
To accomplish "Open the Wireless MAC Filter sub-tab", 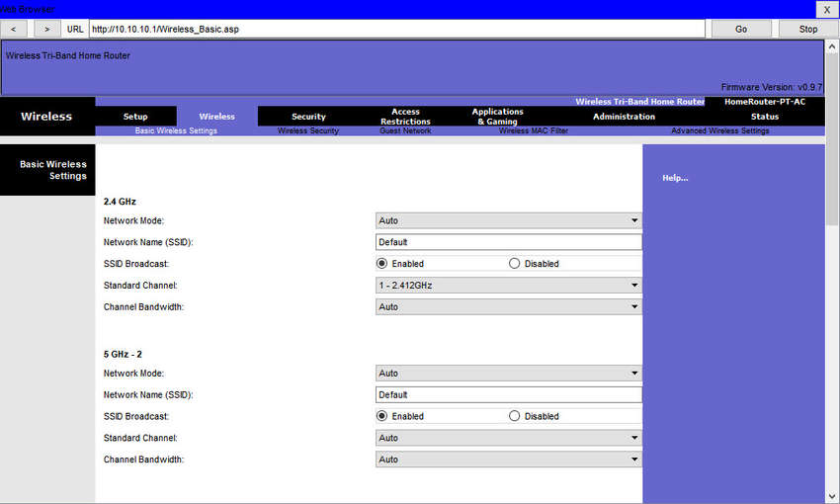I will coord(533,130).
